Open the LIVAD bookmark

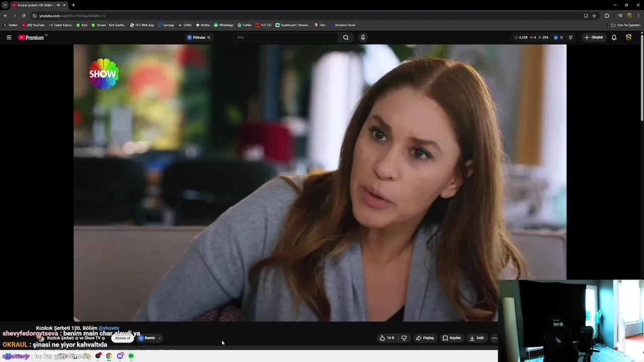185,25
